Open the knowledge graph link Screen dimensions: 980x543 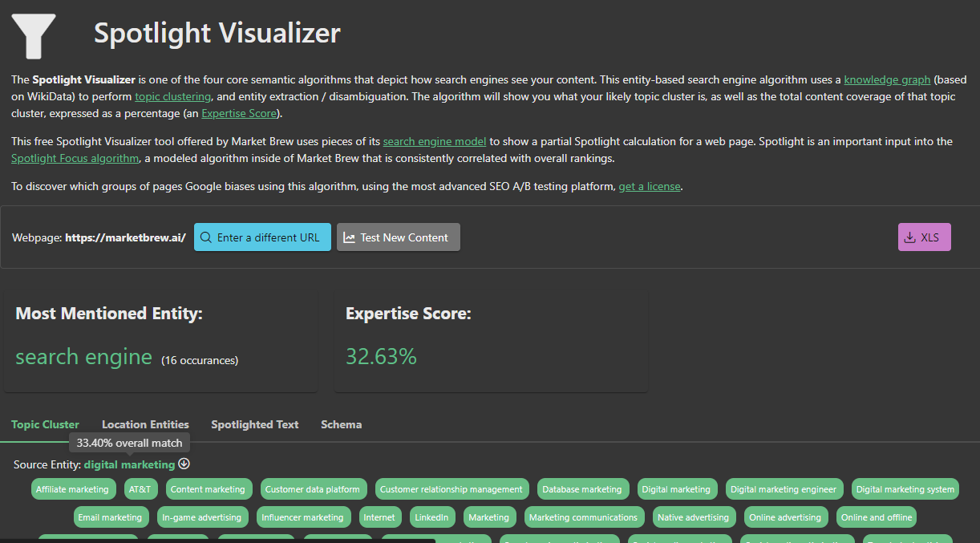[x=887, y=79]
